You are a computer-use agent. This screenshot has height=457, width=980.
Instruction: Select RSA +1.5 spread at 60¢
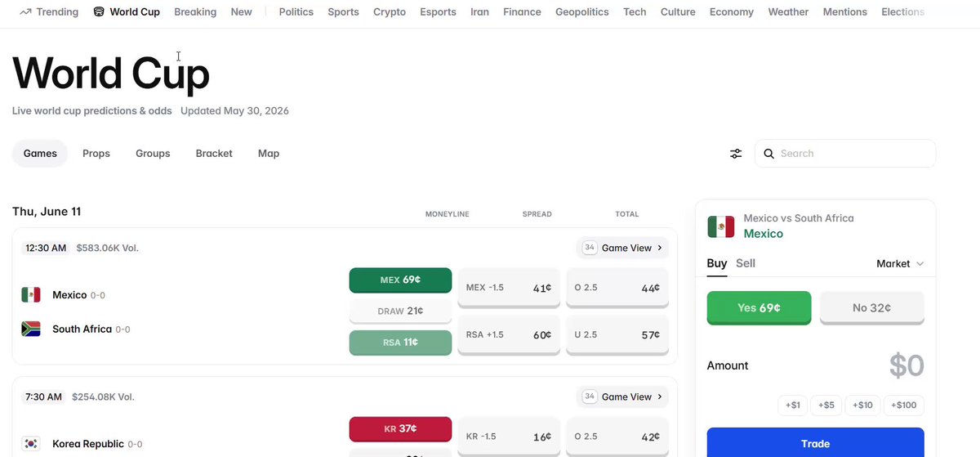(509, 335)
